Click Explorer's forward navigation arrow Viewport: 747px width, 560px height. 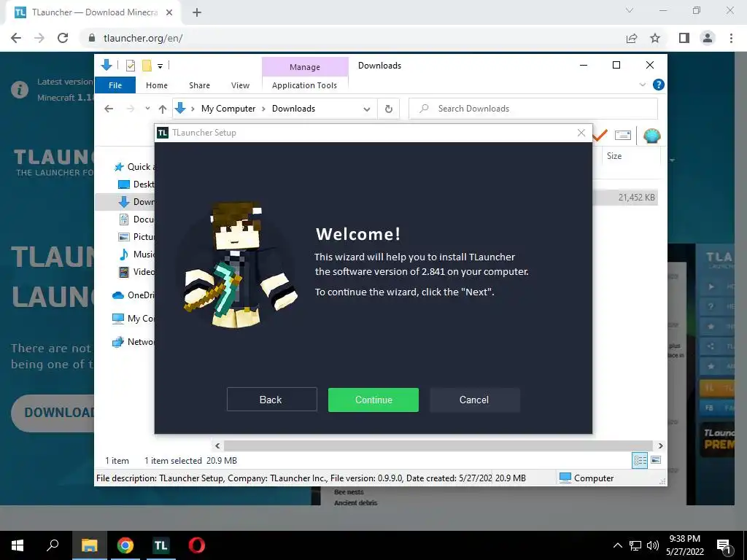click(131, 109)
